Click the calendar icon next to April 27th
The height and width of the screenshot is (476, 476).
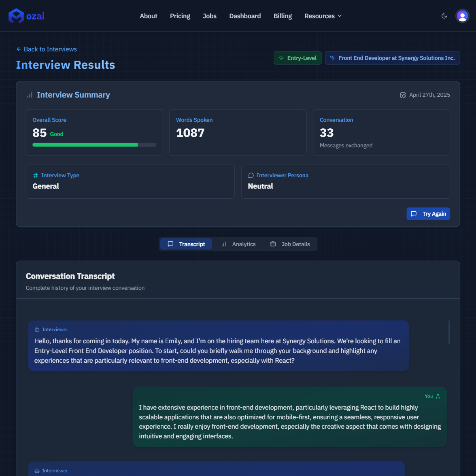403,95
